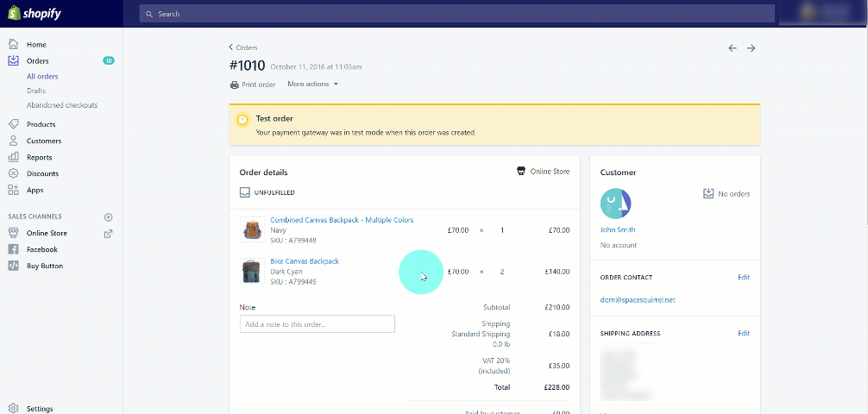Click the Bike Canvas Backpack thumbnail
The width and height of the screenshot is (868, 414).
point(253,271)
